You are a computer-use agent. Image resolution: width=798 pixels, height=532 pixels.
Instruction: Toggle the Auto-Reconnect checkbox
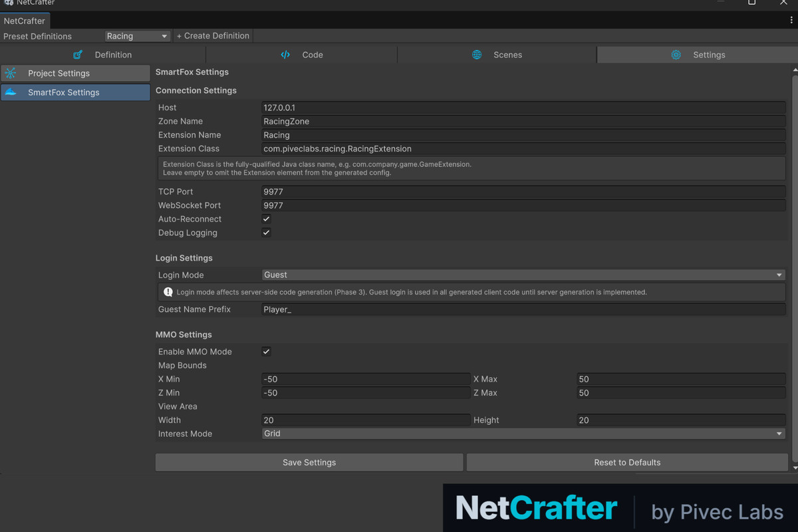[x=266, y=219]
